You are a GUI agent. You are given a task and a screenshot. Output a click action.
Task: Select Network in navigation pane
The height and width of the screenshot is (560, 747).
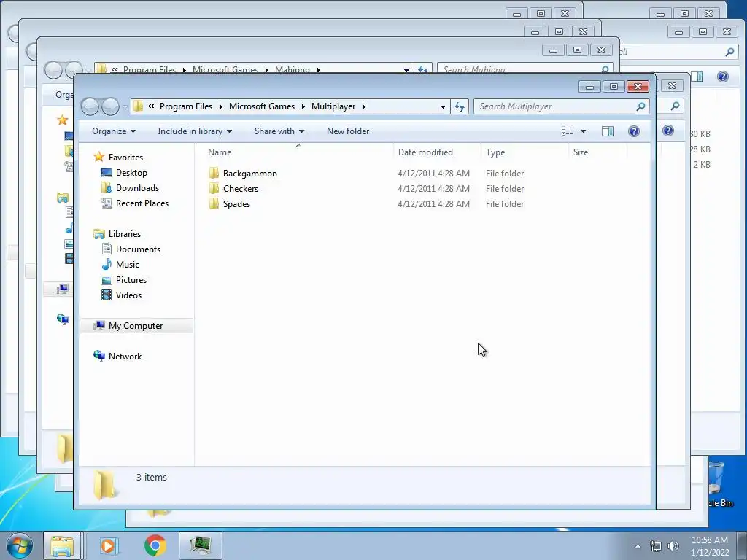[125, 356]
